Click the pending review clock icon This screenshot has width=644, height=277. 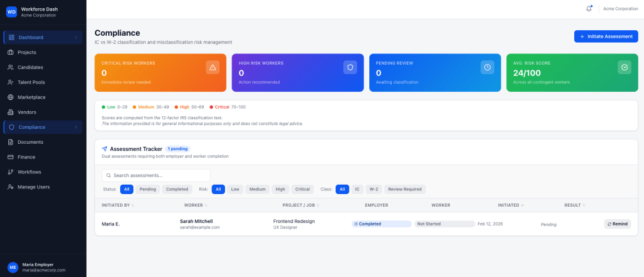click(487, 67)
